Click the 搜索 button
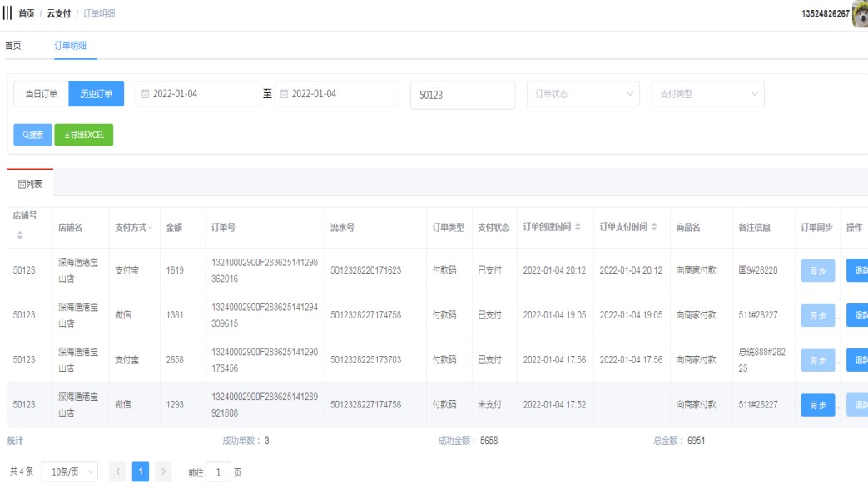Screen dimensions: 868x503 tap(32, 135)
